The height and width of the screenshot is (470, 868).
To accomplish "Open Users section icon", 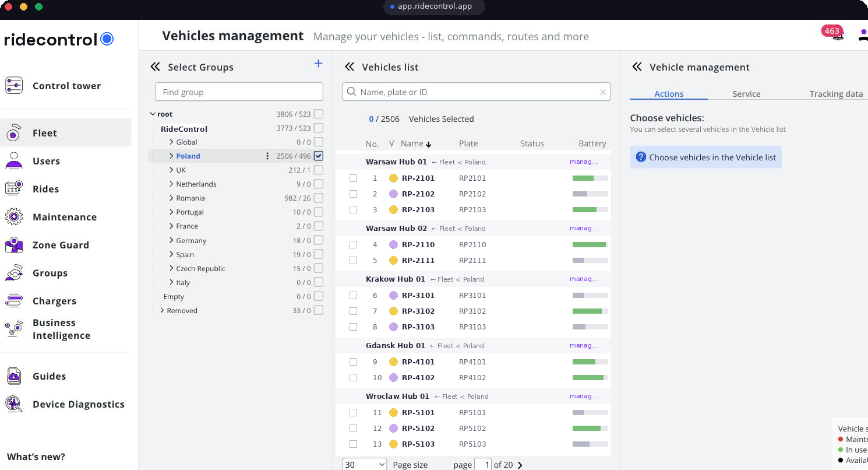I will [x=13, y=161].
